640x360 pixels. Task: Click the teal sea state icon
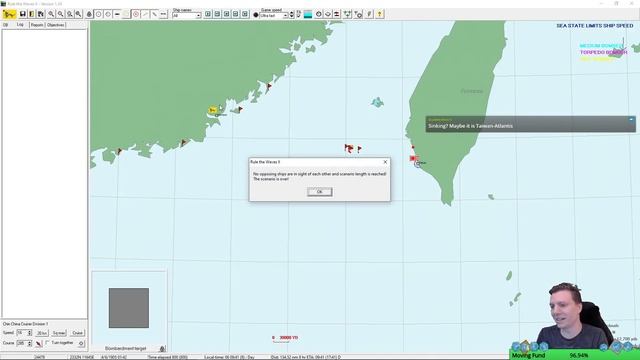tap(308, 15)
